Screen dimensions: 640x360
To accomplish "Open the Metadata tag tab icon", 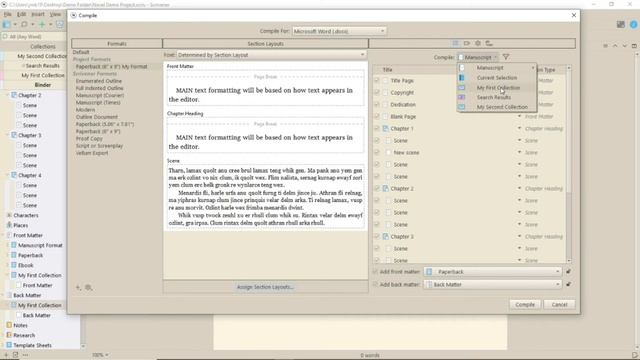I will [x=467, y=43].
